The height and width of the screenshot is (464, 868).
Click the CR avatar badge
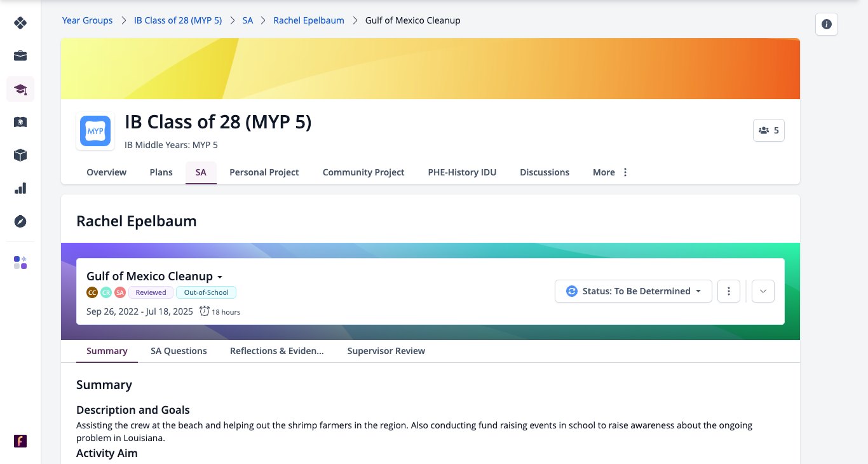[x=106, y=292]
